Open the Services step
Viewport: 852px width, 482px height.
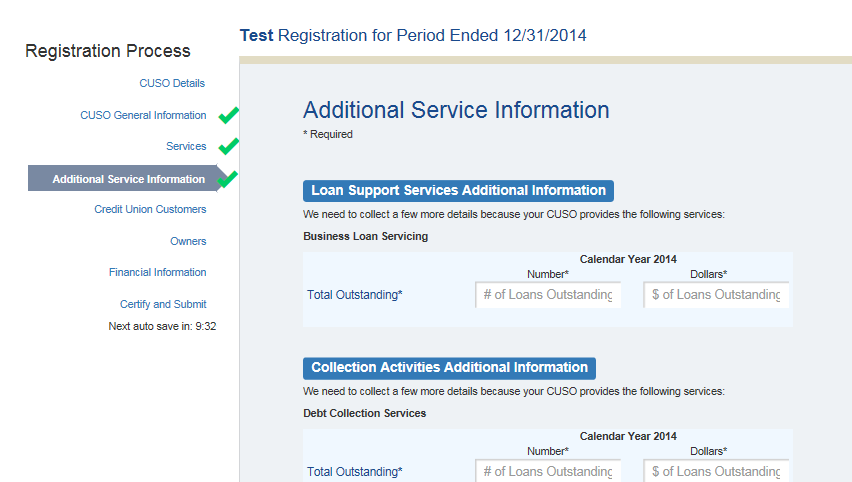pos(186,146)
